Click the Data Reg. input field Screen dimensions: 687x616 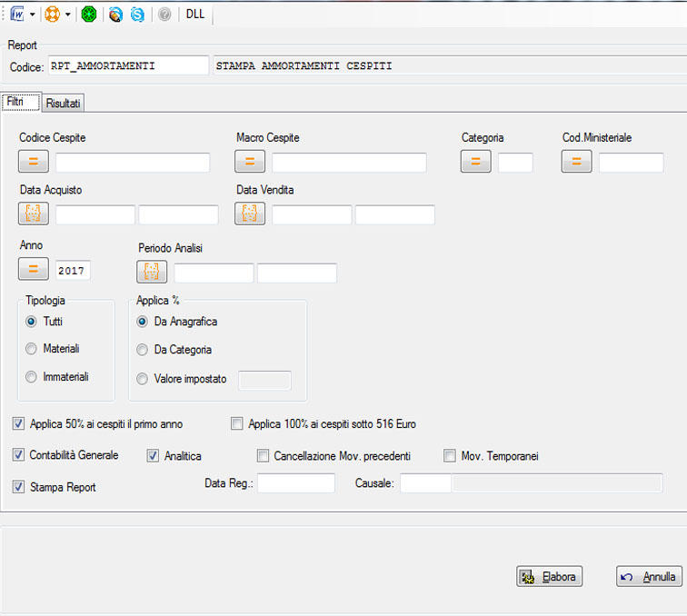[296, 483]
